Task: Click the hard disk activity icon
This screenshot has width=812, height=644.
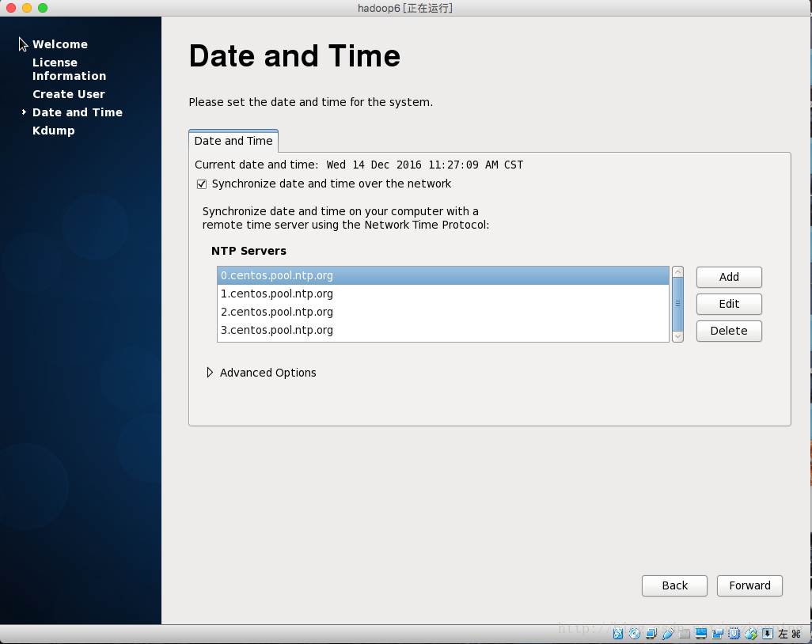Action: (x=618, y=634)
